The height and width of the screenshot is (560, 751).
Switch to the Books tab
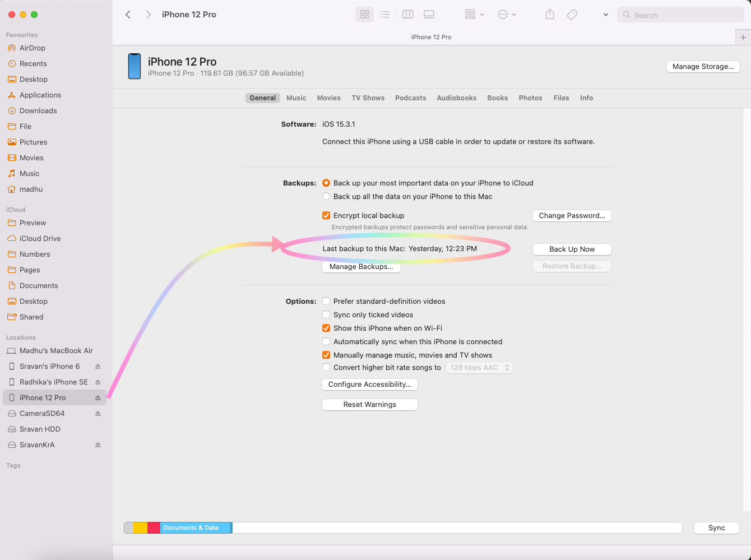tap(498, 98)
